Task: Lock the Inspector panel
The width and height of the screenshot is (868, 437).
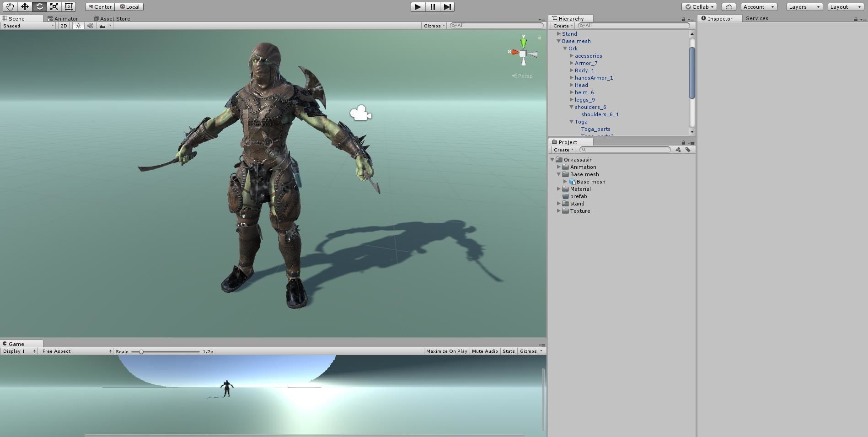Action: click(856, 19)
